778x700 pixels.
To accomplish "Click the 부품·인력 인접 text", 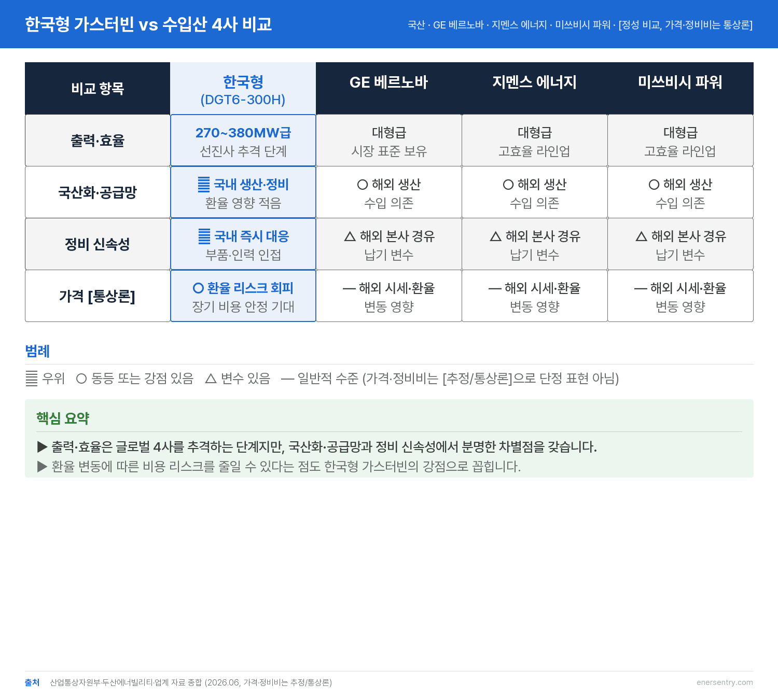I will click(243, 255).
